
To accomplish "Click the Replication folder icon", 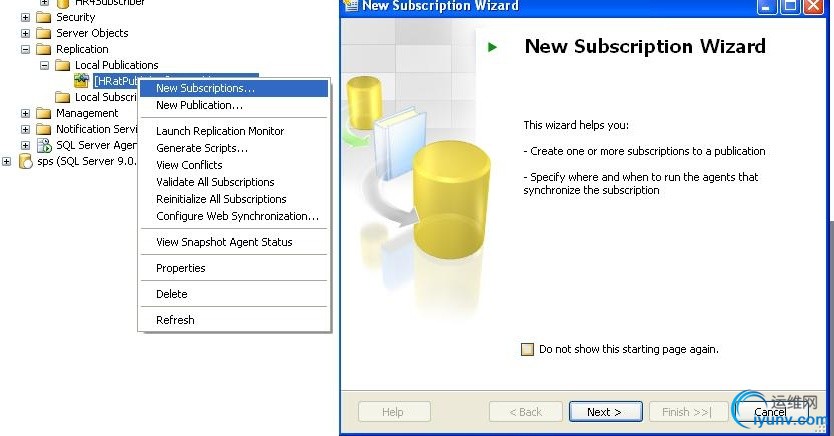I will 44,49.
